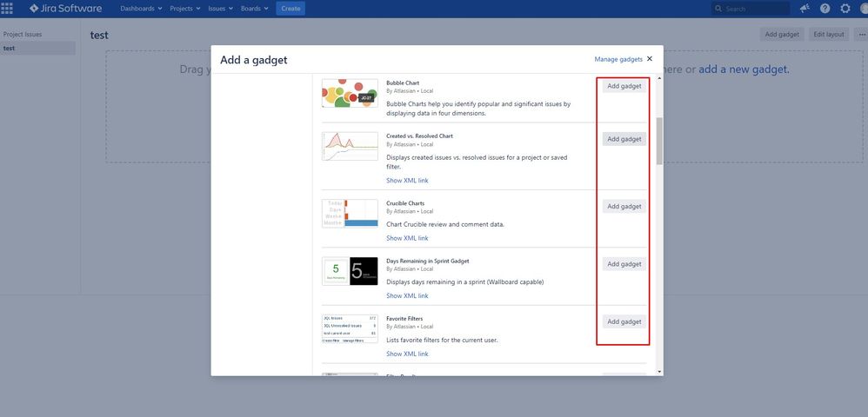Click the Bubble Chart thumbnail

point(350,93)
